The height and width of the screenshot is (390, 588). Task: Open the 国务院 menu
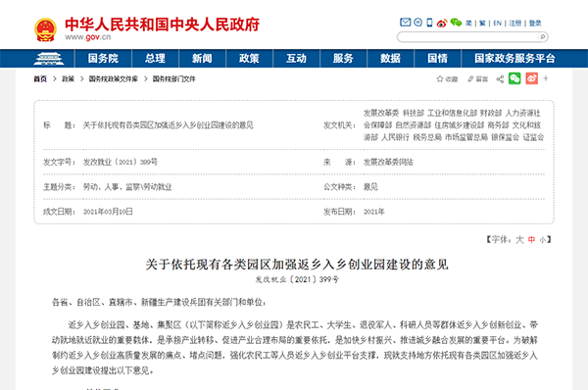click(x=103, y=59)
